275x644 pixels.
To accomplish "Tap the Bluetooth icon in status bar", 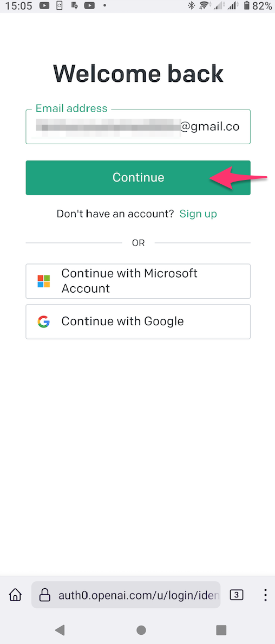I will 191,6.
